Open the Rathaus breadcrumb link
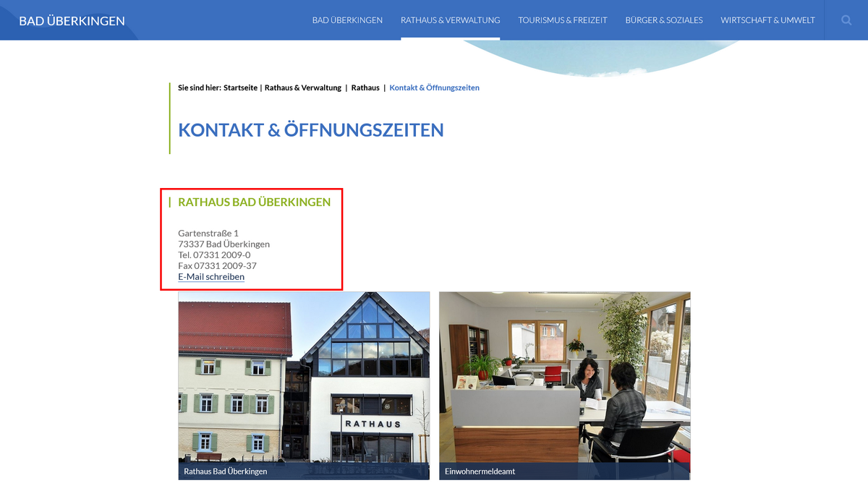Image resolution: width=868 pixels, height=504 pixels. pyautogui.click(x=365, y=87)
